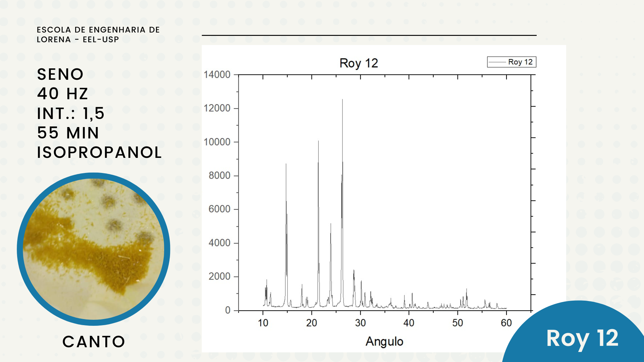The width and height of the screenshot is (644, 362).
Task: Click the y-axis value '2000'
Action: coord(219,277)
